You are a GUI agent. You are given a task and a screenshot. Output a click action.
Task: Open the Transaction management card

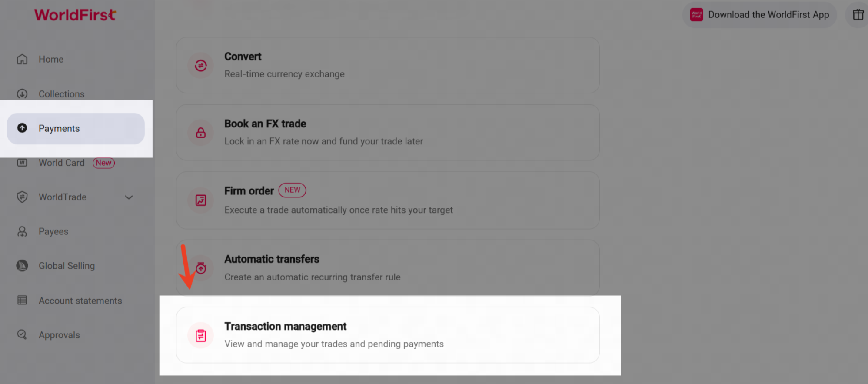pyautogui.click(x=387, y=335)
